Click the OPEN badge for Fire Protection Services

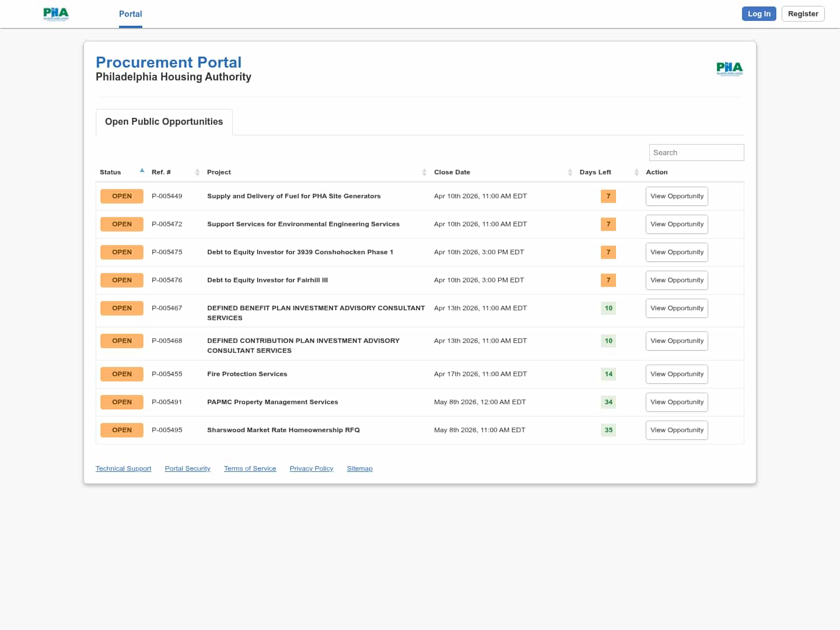(x=122, y=374)
